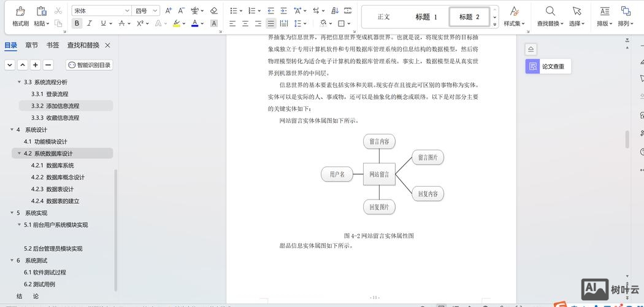Open the 论文查重 plagiarism check
The image size is (644, 307).
click(548, 66)
